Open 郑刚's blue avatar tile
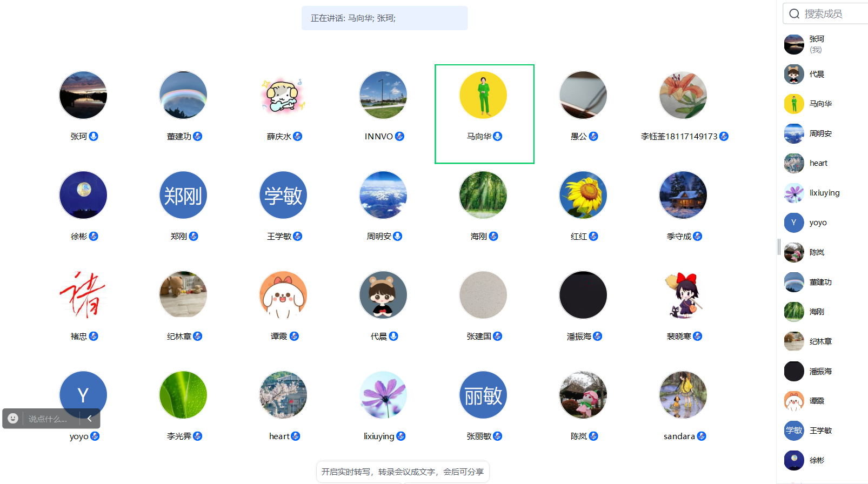Image resolution: width=868 pixels, height=484 pixels. 183,196
